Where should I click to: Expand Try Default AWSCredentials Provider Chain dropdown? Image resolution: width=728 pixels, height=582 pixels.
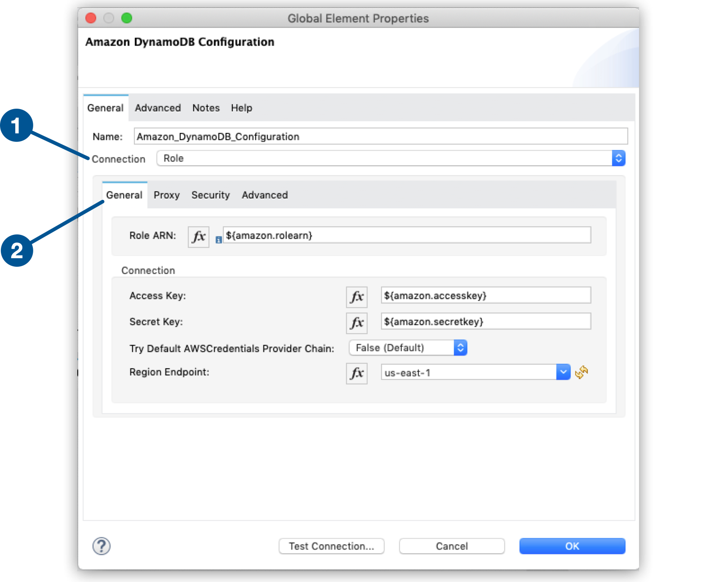(460, 348)
